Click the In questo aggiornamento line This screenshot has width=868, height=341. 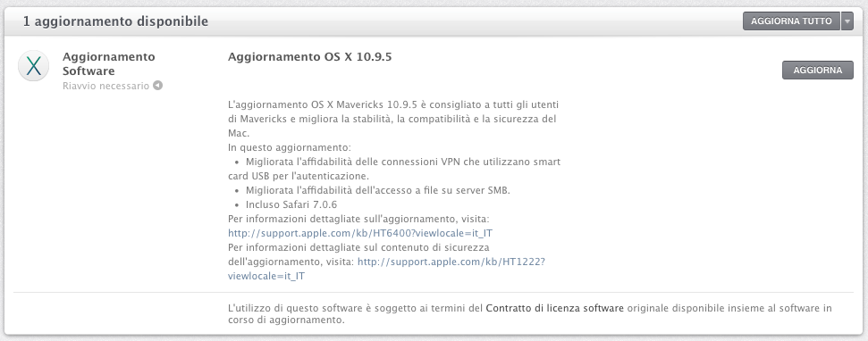pyautogui.click(x=290, y=147)
